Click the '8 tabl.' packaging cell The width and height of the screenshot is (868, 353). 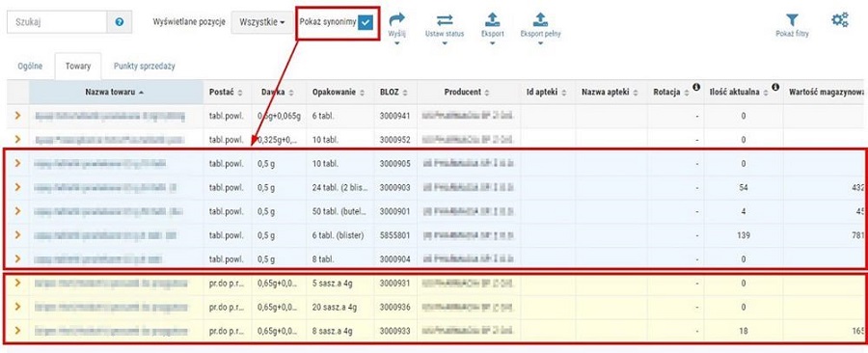339,258
